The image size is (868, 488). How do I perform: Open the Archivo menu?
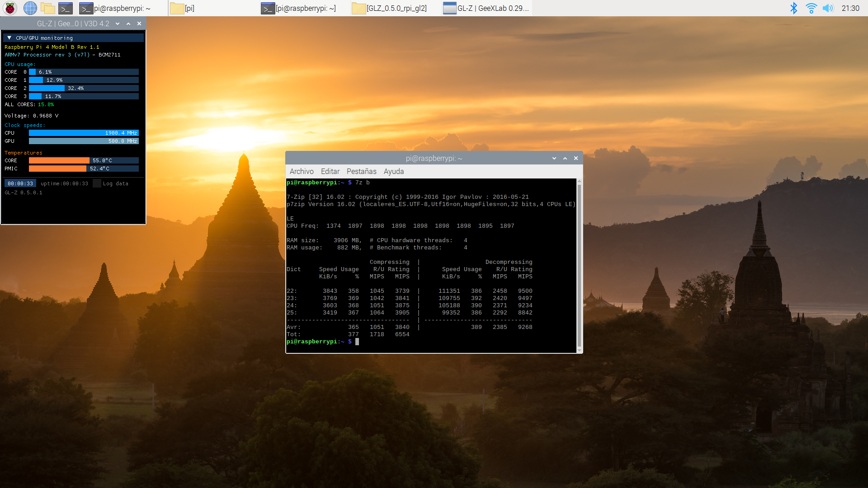[x=301, y=171]
